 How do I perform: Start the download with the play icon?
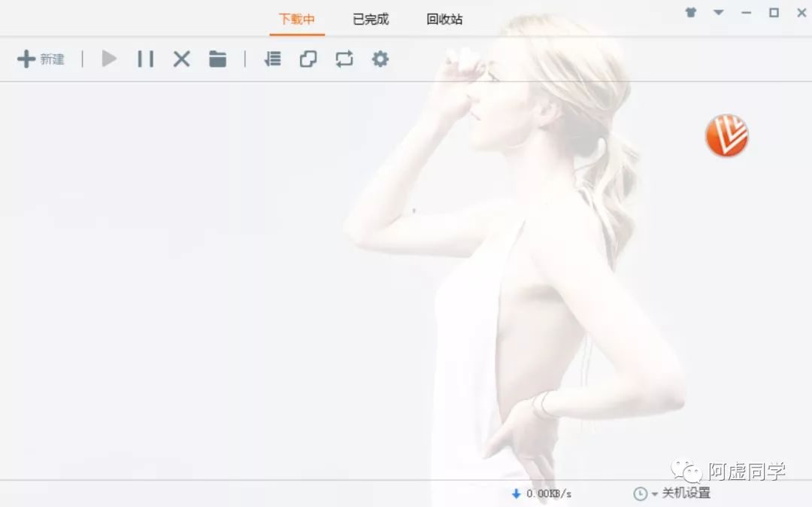pos(110,59)
